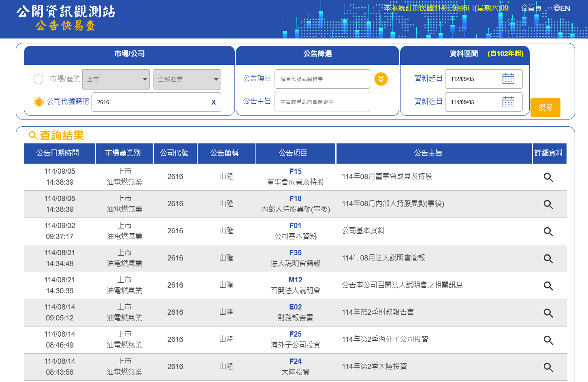Click magnifier for F35 法人說明會簡報 row

pyautogui.click(x=548, y=258)
